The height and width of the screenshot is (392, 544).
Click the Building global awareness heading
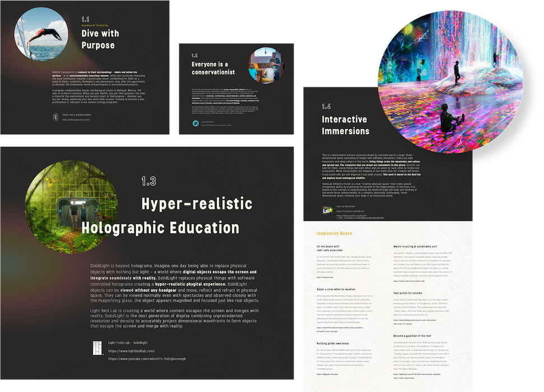pos(332,343)
